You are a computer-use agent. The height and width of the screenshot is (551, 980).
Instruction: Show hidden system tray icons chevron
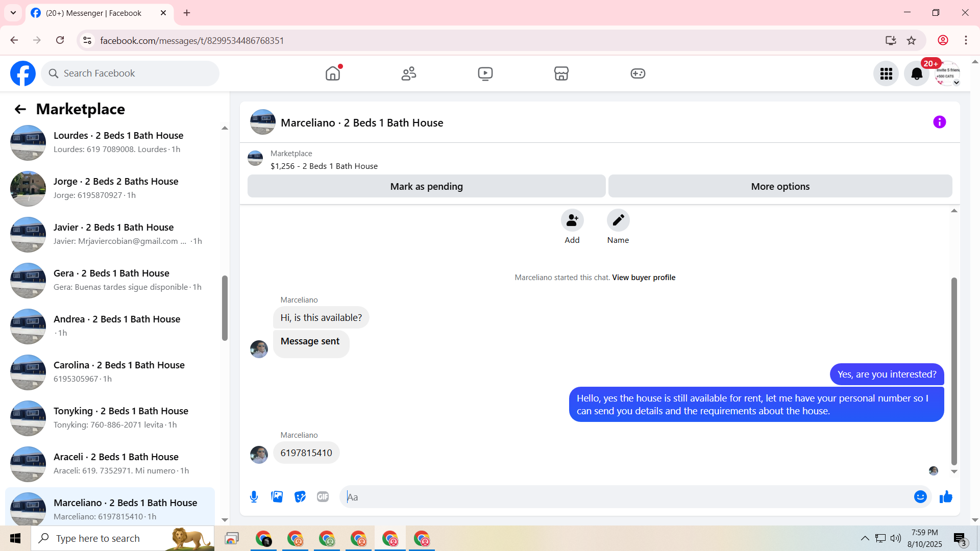coord(865,538)
